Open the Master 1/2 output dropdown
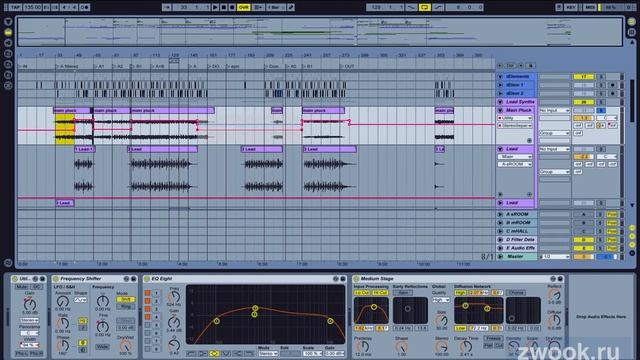640x360 pixels. coord(555,257)
